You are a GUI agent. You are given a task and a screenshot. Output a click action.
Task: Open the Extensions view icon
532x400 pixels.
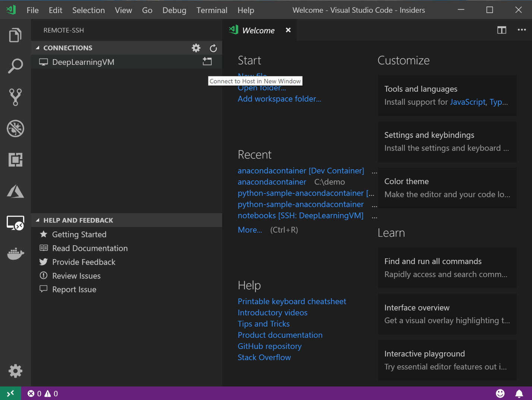click(x=15, y=160)
